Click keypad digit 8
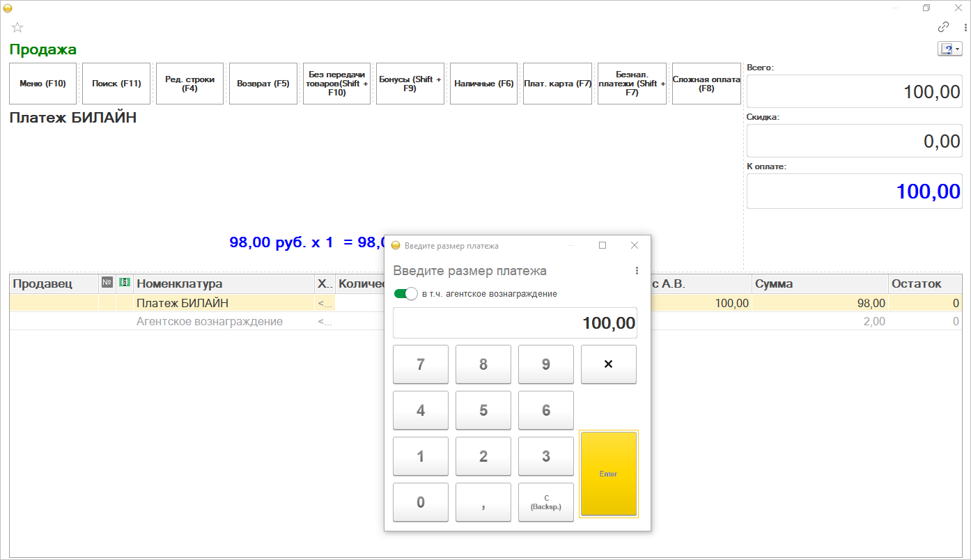The image size is (971, 560). [x=483, y=364]
